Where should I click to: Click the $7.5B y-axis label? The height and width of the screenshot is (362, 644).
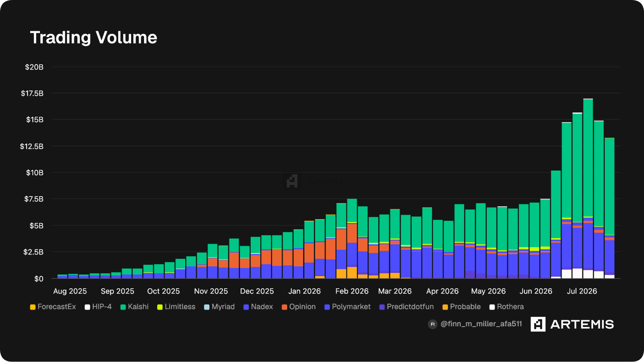point(34,199)
